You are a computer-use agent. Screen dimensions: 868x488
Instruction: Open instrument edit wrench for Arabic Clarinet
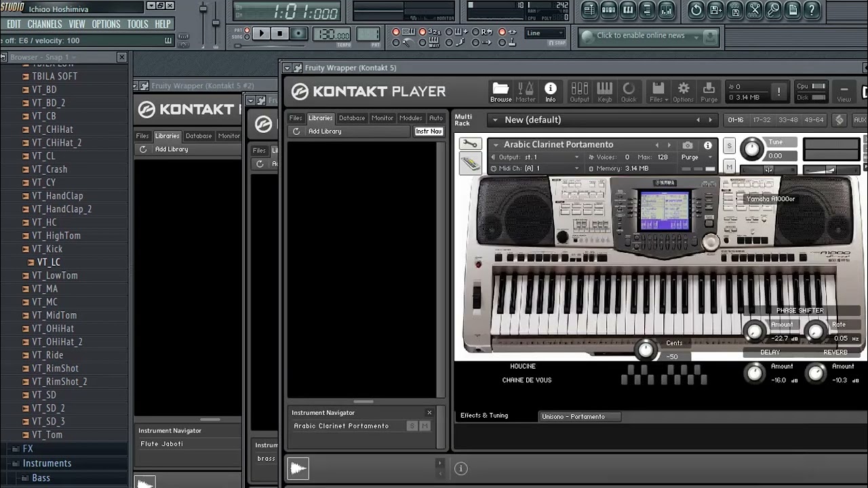pyautogui.click(x=470, y=144)
